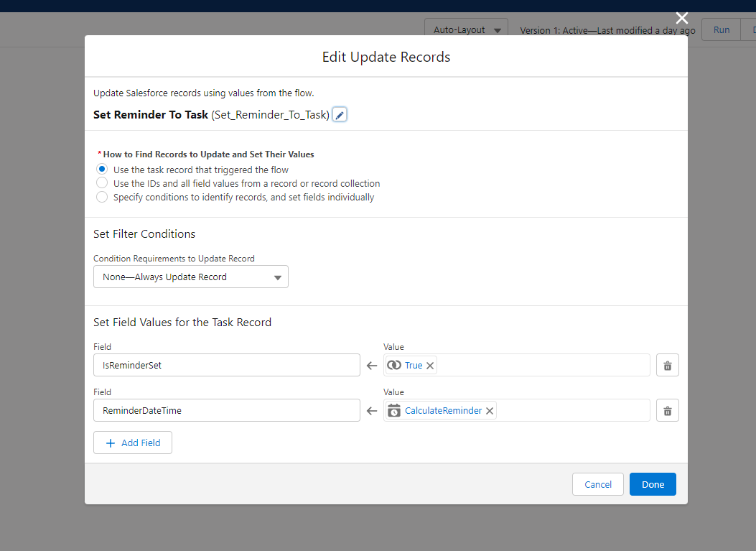Cancel the record update edit

[x=597, y=484]
